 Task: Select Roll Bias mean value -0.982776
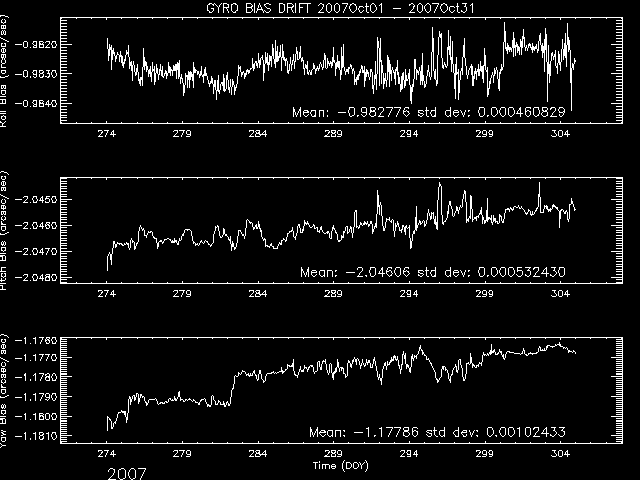373,112
